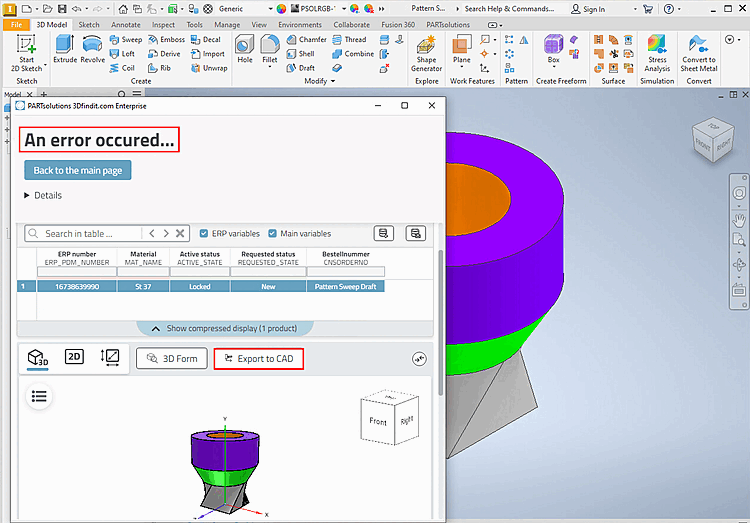Open the preview list menu icon
Viewport: 750px width, 523px height.
39,396
